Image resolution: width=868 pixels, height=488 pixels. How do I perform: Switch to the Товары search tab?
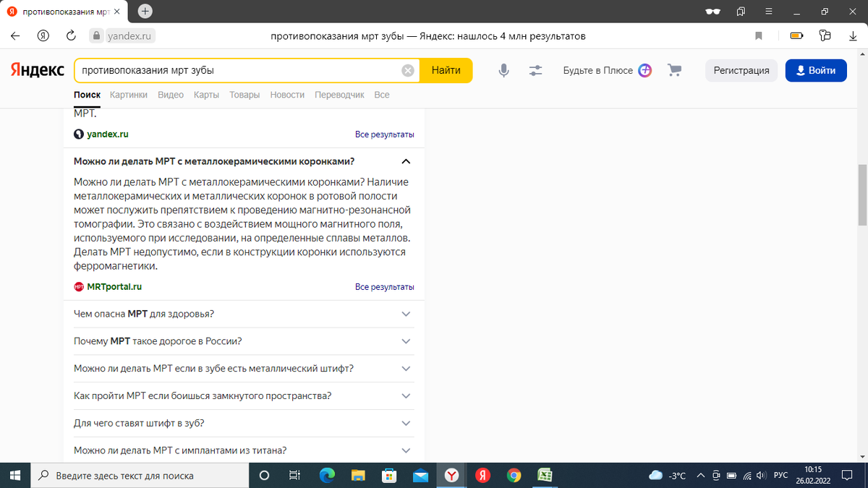point(244,95)
